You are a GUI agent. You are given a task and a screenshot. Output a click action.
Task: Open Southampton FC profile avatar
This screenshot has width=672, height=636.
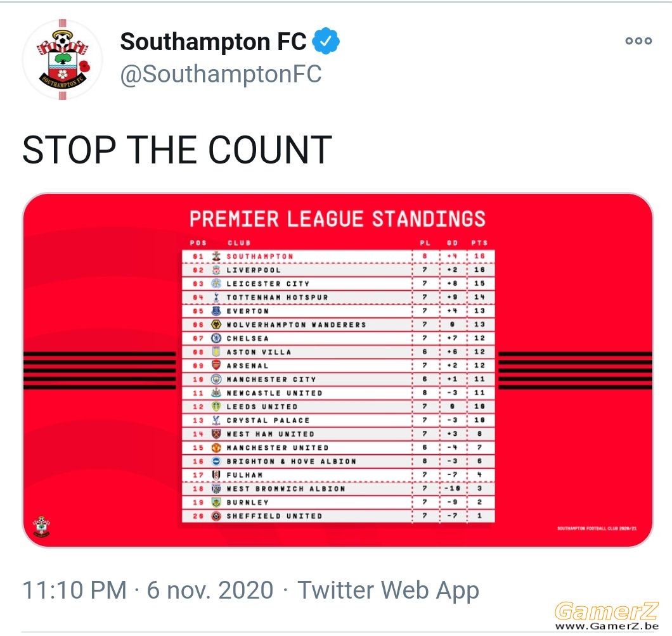click(x=63, y=60)
